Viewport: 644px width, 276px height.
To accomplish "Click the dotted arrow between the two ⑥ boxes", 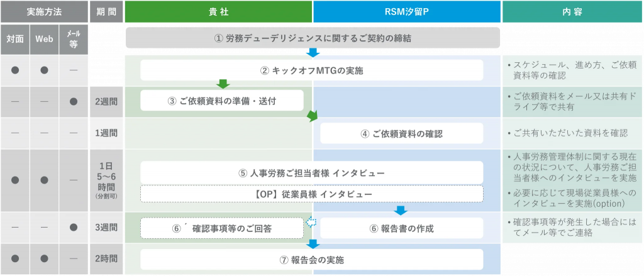I will [309, 222].
